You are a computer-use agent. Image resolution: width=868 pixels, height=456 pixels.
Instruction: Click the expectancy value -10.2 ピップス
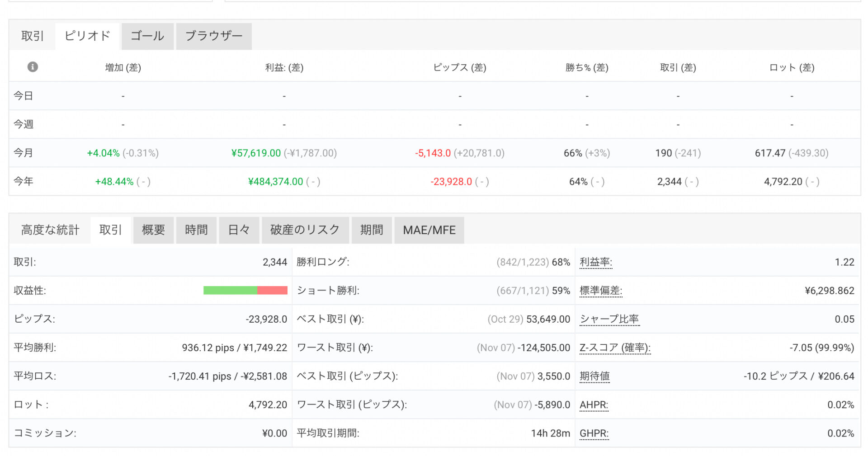[x=775, y=376]
